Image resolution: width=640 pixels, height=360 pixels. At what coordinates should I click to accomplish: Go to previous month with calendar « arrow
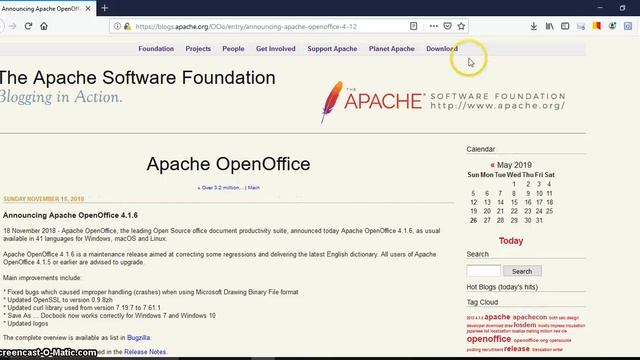(492, 165)
